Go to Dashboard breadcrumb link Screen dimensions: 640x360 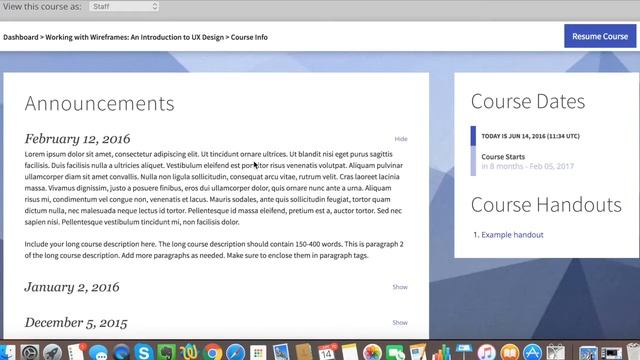pyautogui.click(x=21, y=37)
